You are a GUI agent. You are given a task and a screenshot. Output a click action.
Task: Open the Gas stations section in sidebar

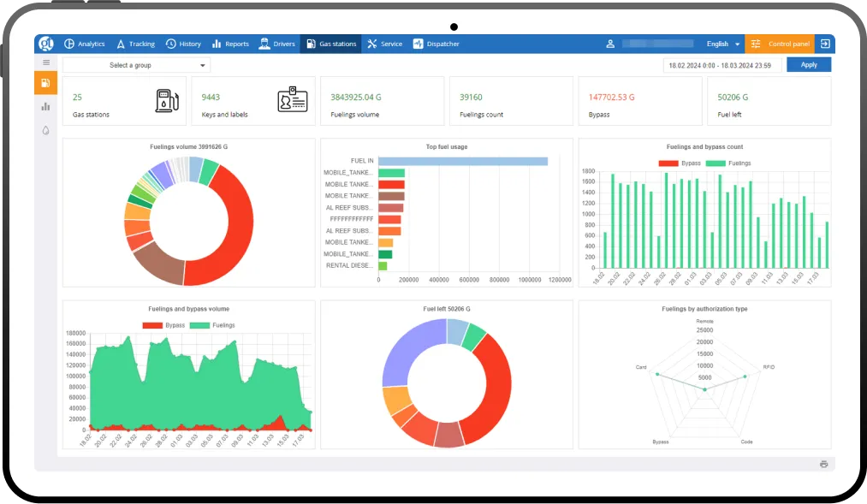45,82
